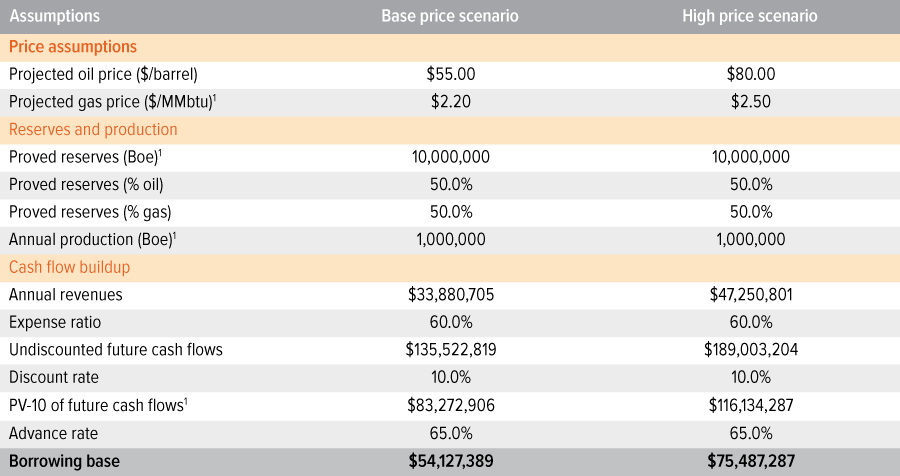Click the $116,134,287 PV-10 value
Viewport: 900px width, 476px height.
751,405
